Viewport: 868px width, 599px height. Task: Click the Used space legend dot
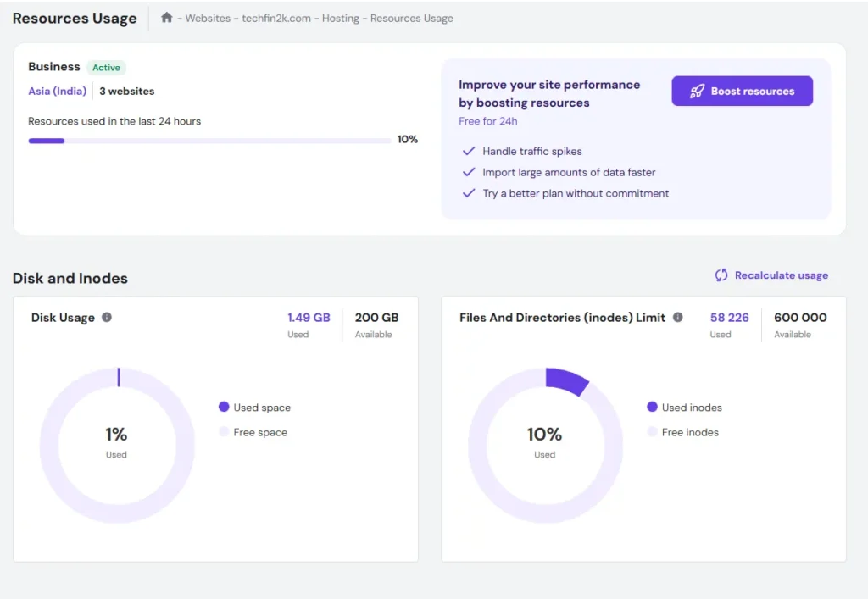[224, 407]
